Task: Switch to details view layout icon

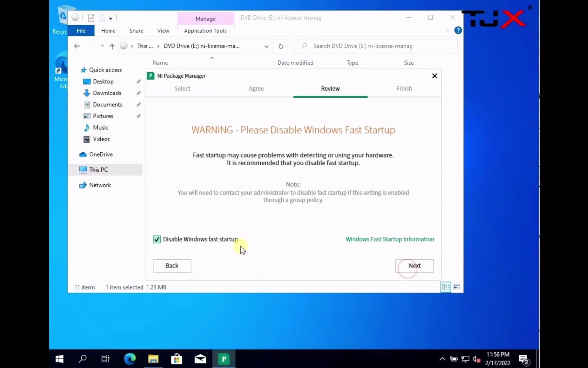Action: (446, 287)
